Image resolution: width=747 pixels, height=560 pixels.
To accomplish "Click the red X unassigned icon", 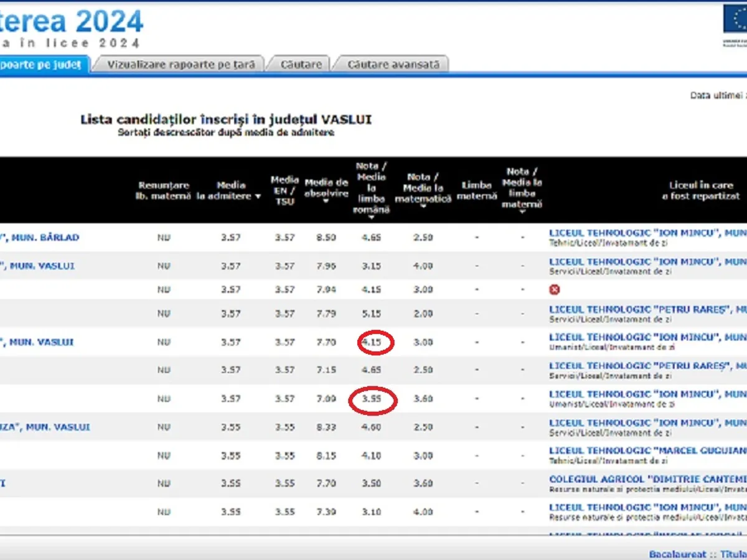I will click(x=554, y=289).
